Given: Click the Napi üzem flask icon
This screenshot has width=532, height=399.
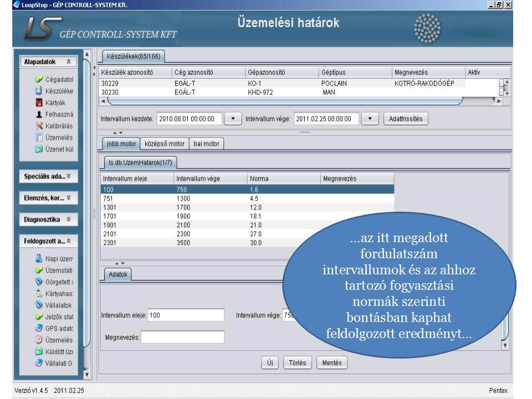Looking at the screenshot, I should coord(39,258).
